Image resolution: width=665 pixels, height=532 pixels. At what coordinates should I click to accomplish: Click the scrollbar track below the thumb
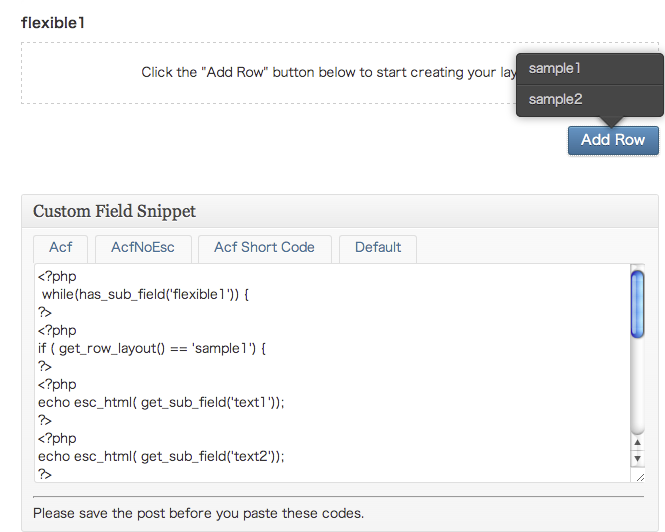click(637, 386)
